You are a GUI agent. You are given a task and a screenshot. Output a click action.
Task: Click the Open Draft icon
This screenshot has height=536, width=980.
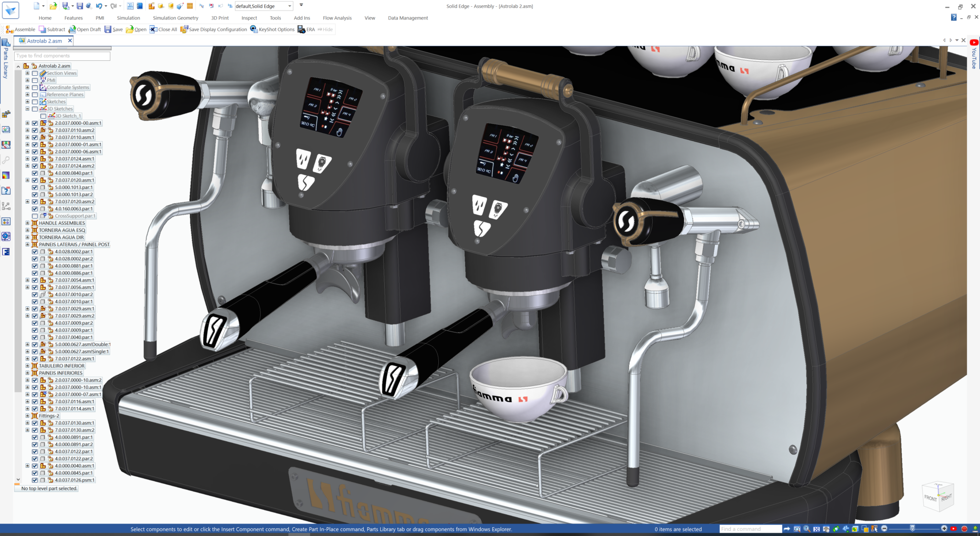tap(72, 29)
